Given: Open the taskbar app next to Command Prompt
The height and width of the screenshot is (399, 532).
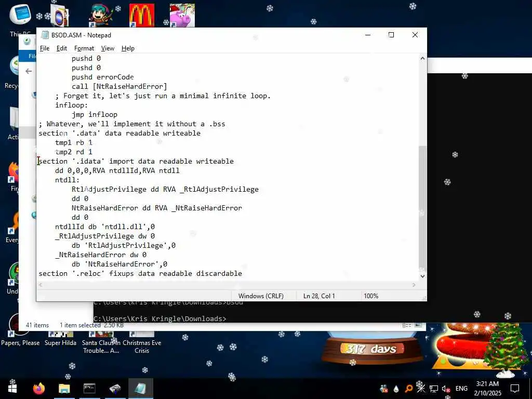Looking at the screenshot, I should tap(115, 389).
